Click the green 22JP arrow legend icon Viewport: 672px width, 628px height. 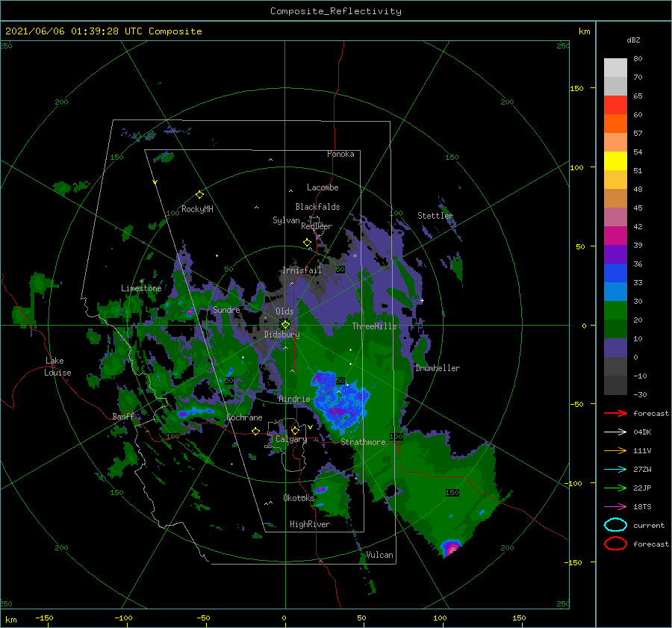tap(615, 488)
